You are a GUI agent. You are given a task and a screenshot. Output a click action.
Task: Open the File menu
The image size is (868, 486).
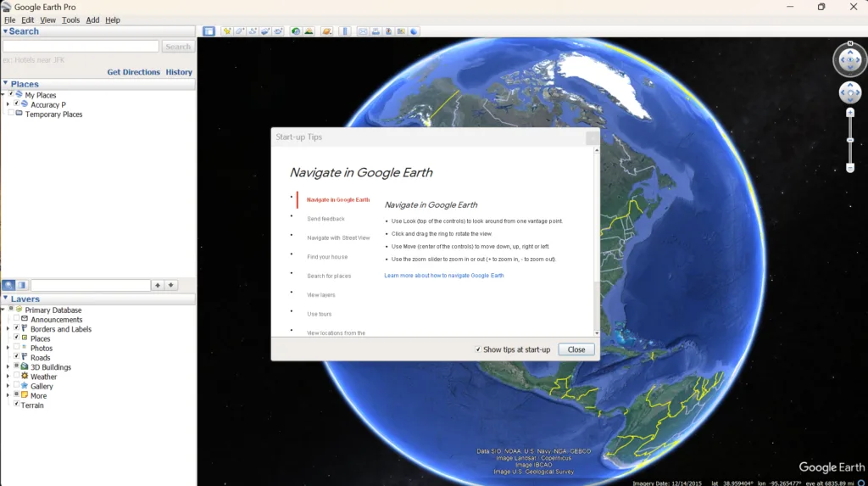[x=10, y=20]
